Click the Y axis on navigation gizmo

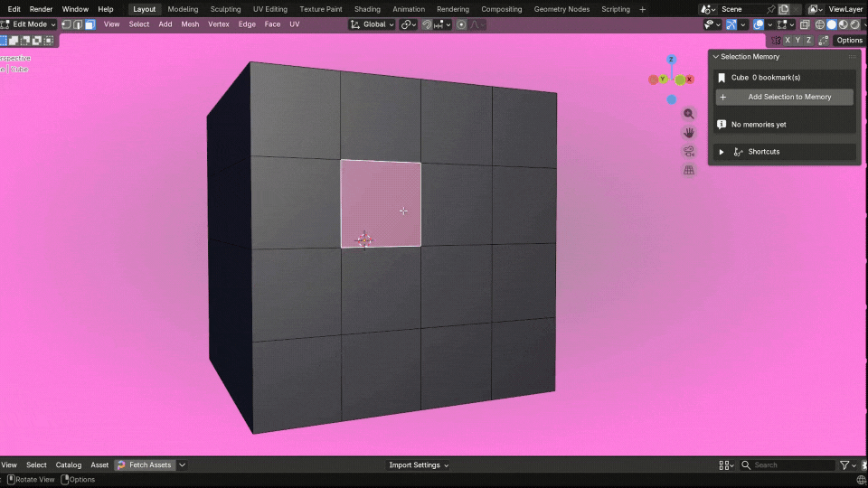tap(663, 80)
